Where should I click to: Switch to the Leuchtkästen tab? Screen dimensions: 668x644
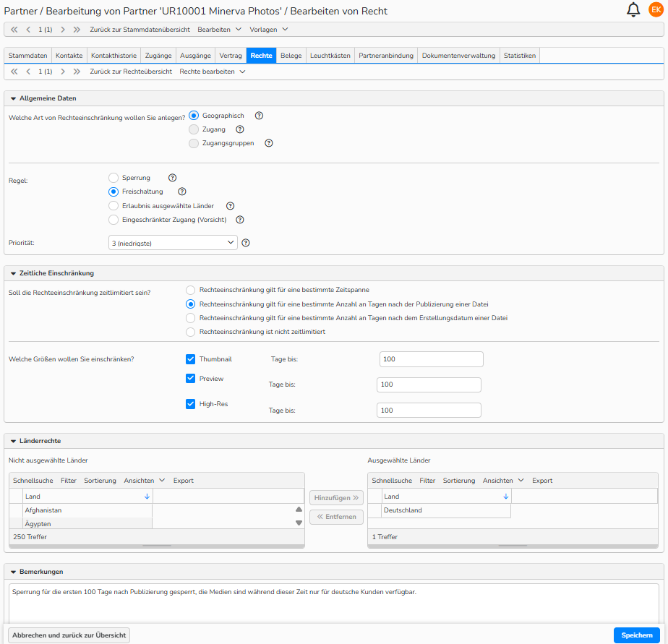click(330, 56)
